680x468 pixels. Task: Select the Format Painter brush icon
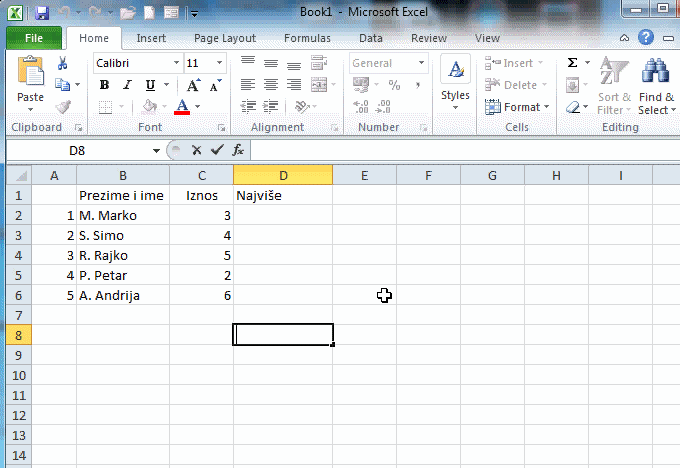tap(63, 107)
